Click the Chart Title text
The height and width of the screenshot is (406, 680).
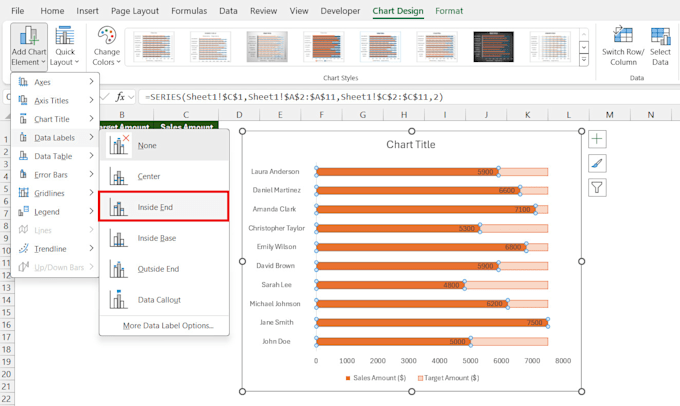(412, 145)
